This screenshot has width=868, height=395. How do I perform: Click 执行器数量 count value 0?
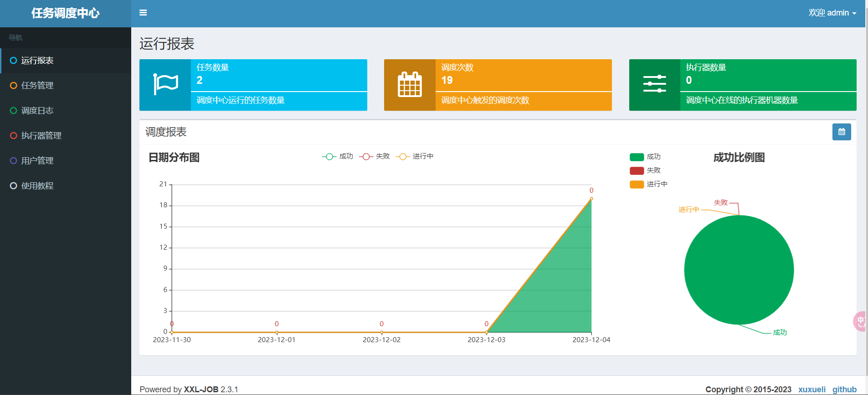point(689,80)
